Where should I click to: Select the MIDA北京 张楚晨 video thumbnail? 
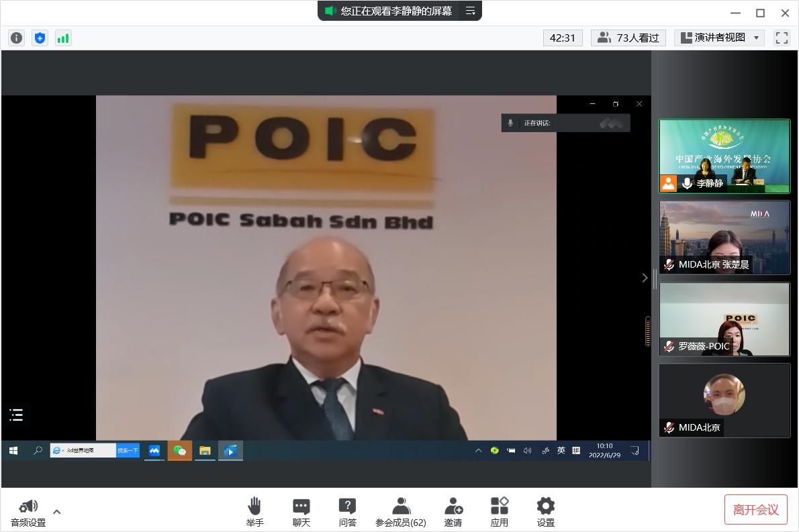click(x=724, y=237)
